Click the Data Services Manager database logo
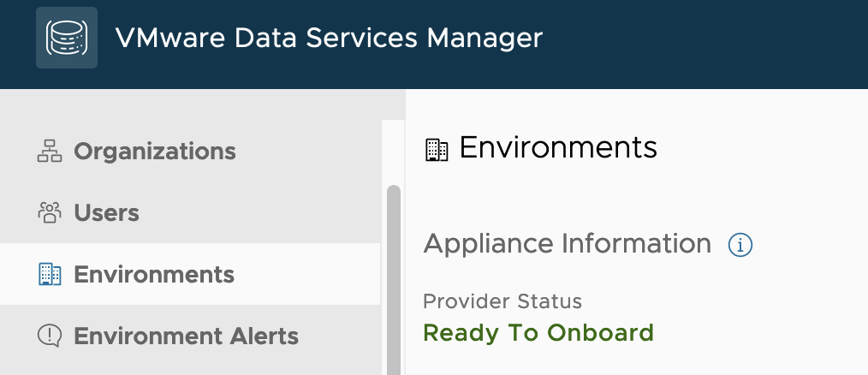Image resolution: width=868 pixels, height=375 pixels. (x=67, y=38)
